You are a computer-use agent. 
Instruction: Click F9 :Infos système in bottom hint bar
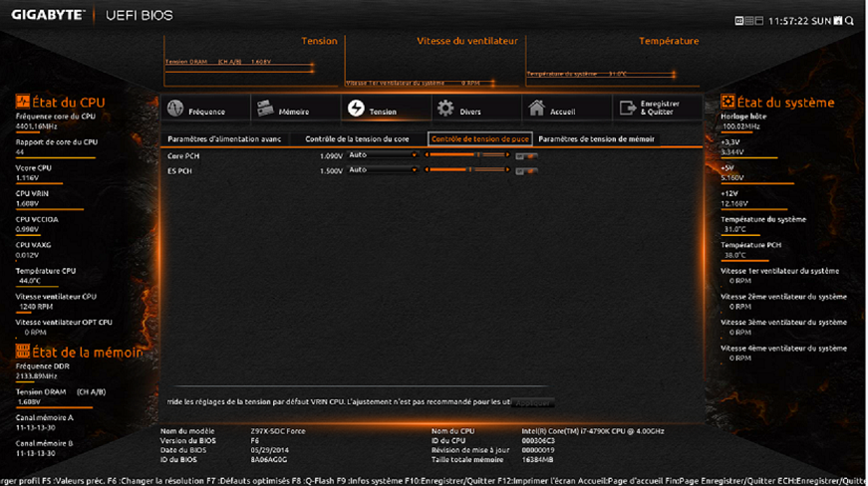pos(370,481)
